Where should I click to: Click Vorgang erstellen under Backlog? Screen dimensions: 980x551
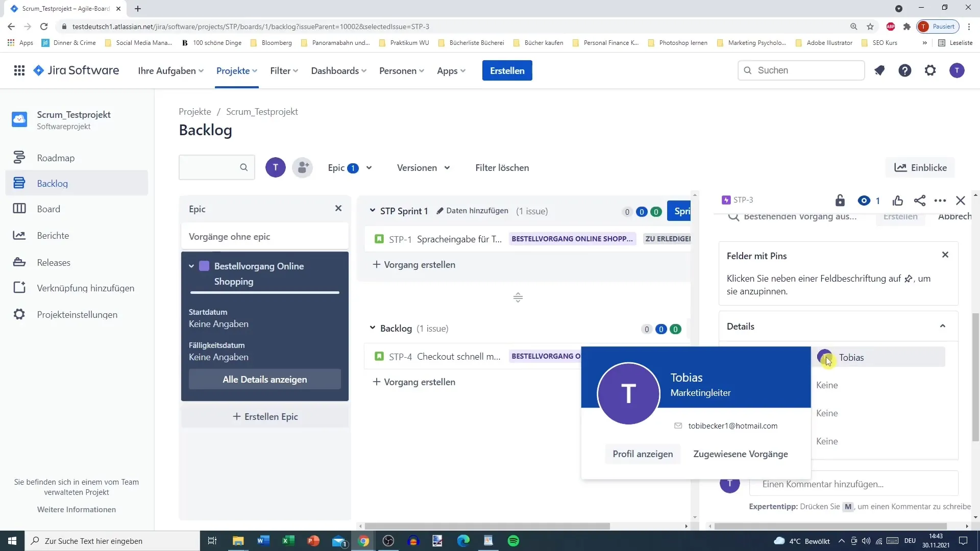(414, 382)
